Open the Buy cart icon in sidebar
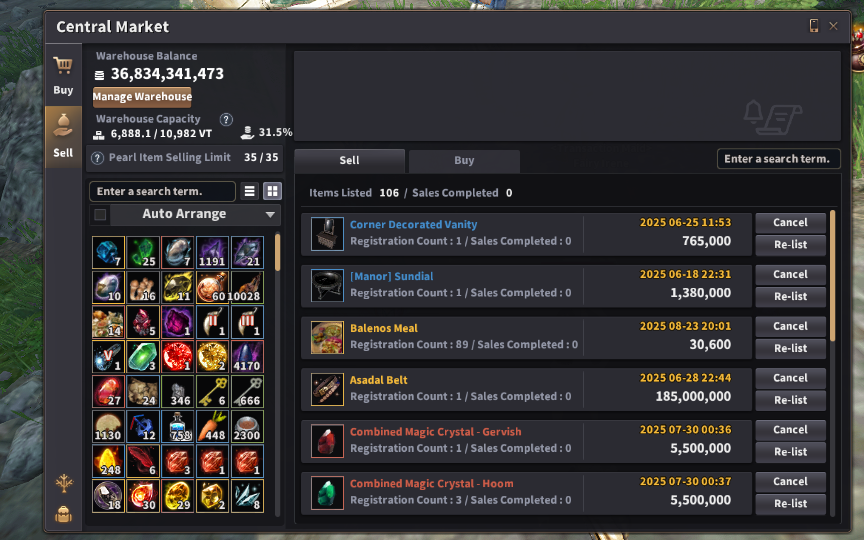Screen dimensions: 864x540 [63, 66]
